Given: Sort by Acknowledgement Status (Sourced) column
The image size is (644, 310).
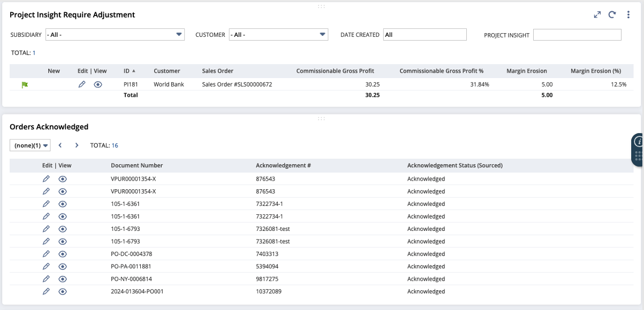Looking at the screenshot, I should (x=454, y=166).
